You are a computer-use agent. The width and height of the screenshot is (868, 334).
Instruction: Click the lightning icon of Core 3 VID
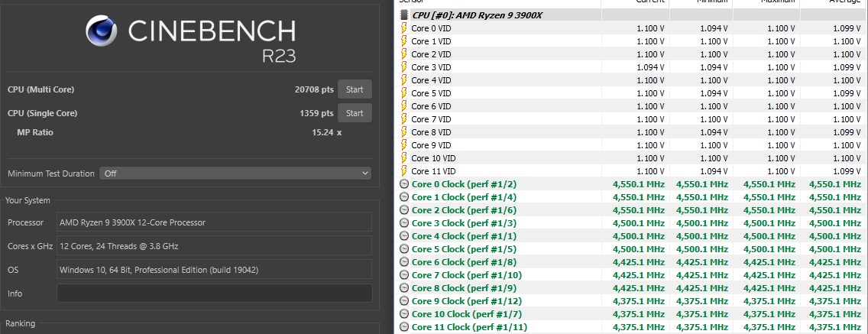coord(403,67)
